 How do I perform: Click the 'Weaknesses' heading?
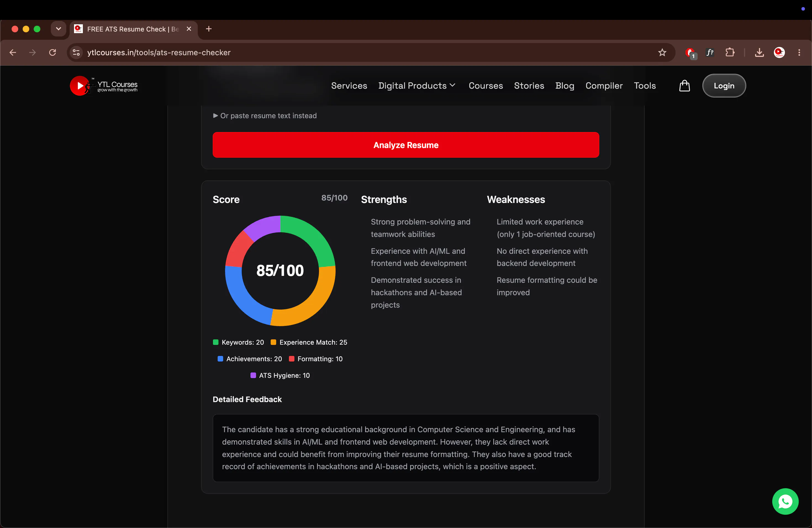(516, 200)
